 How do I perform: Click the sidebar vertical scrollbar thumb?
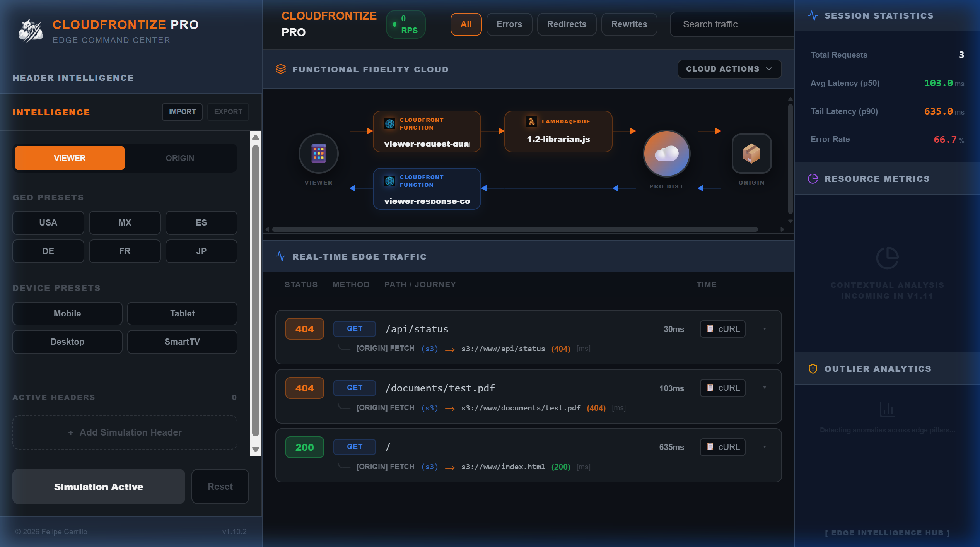pos(256,291)
